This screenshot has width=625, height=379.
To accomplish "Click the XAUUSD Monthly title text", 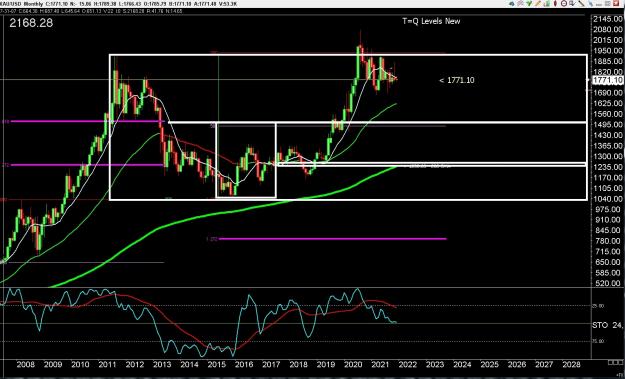I will point(22,4).
